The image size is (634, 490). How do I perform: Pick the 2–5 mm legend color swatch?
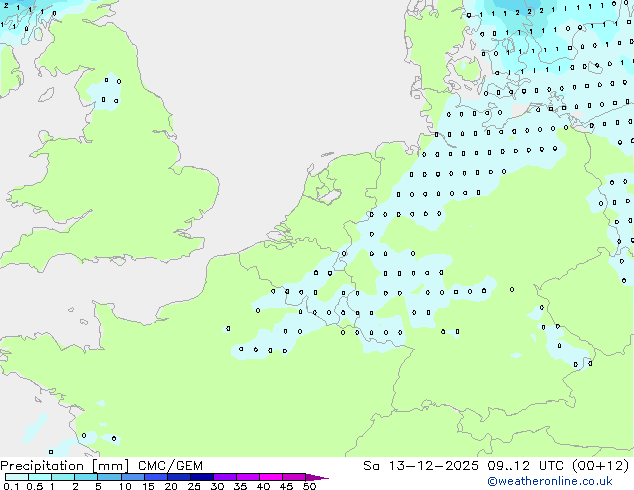coord(86,477)
